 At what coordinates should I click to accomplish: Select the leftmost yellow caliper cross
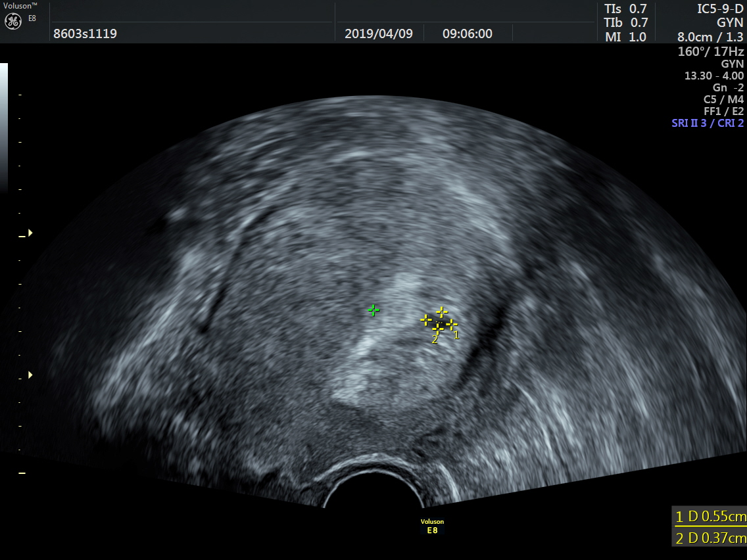tap(426, 320)
